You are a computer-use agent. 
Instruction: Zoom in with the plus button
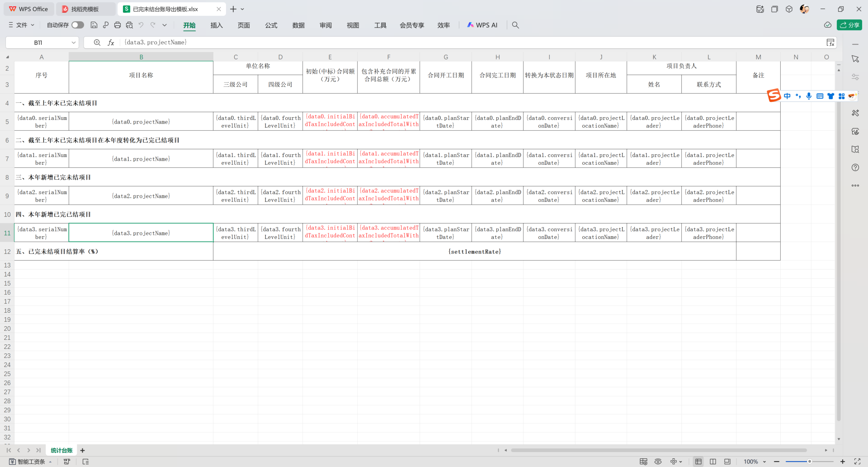pyautogui.click(x=843, y=462)
